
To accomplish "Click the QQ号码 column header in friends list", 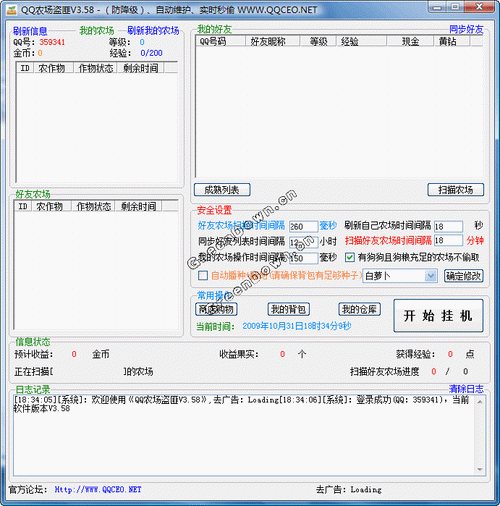I will pos(221,41).
